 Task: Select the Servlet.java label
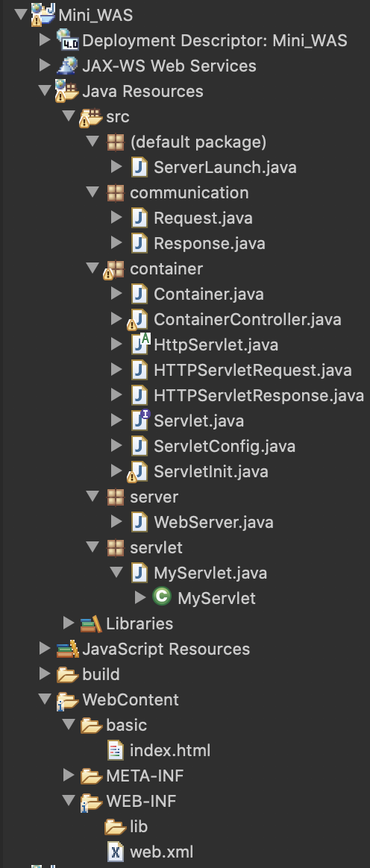coord(199,421)
